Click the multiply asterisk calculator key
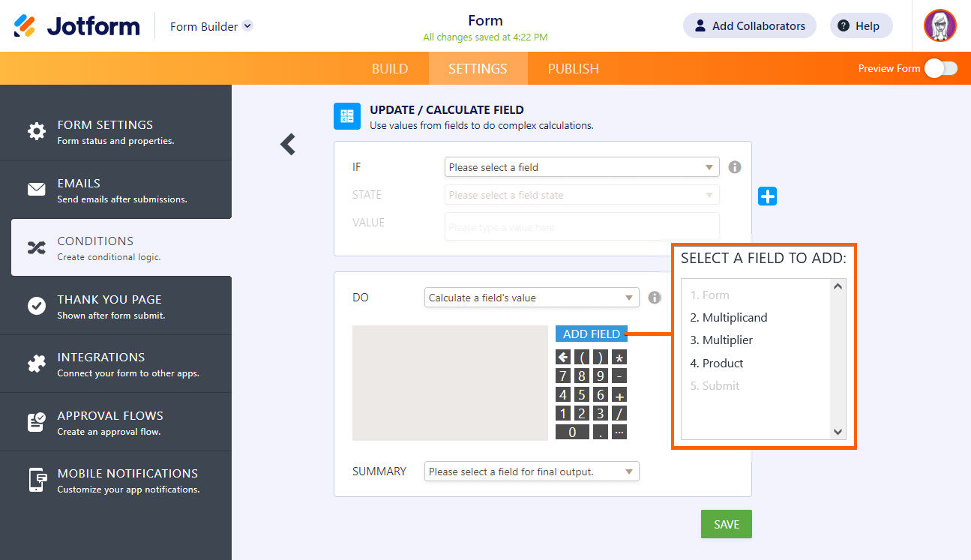This screenshot has height=560, width=971. (619, 357)
